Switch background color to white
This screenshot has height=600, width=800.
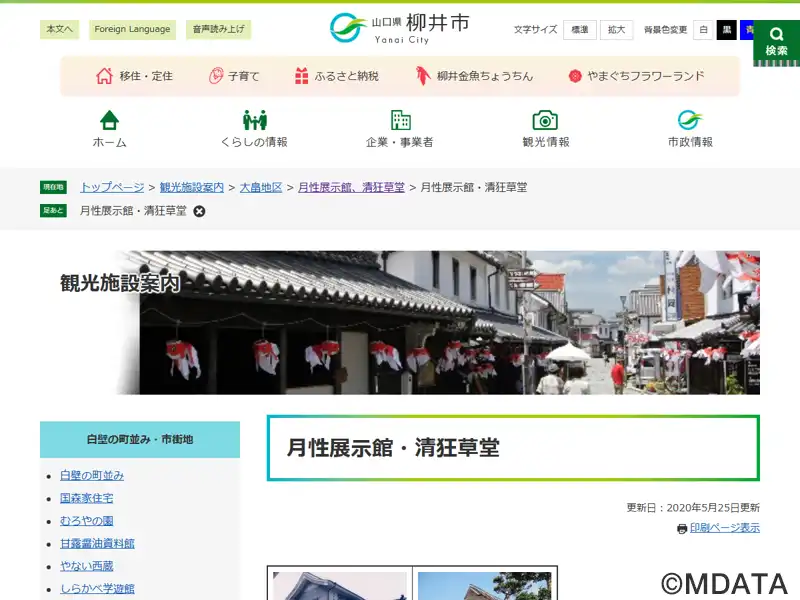point(703,30)
